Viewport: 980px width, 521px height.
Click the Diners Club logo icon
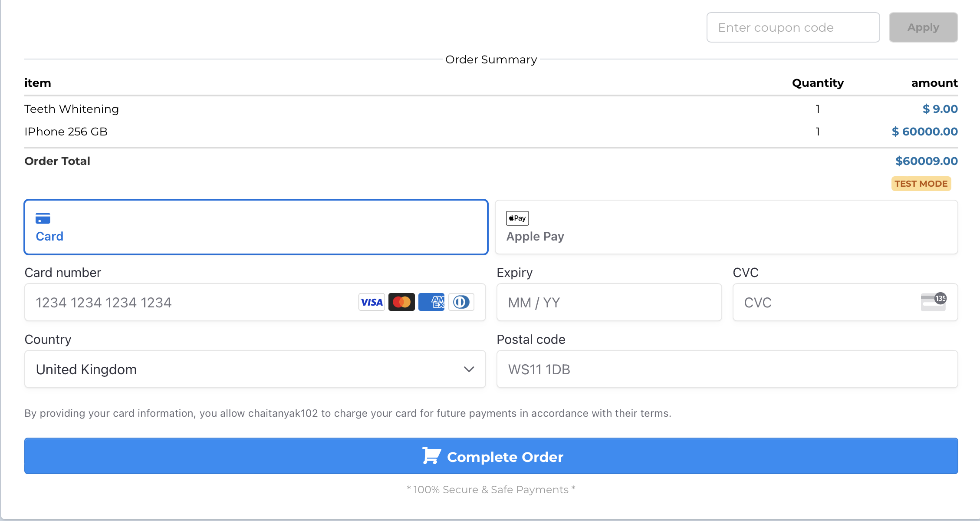coord(461,302)
